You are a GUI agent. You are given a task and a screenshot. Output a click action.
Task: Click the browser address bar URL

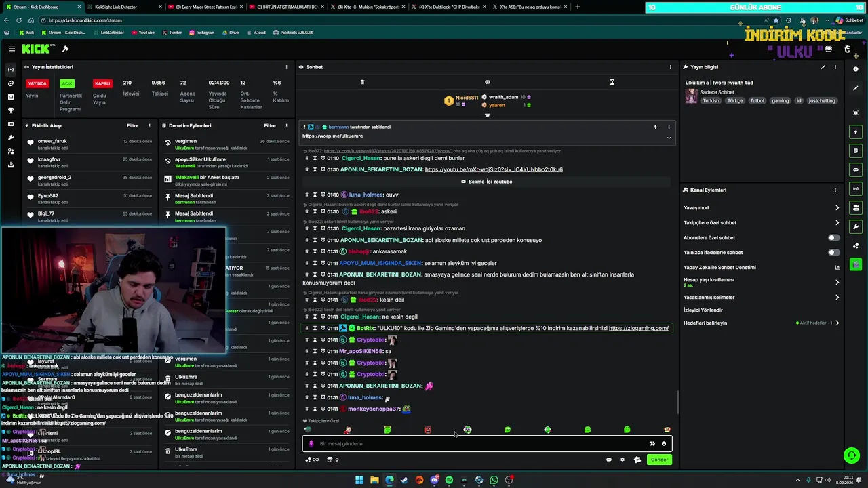(85, 20)
